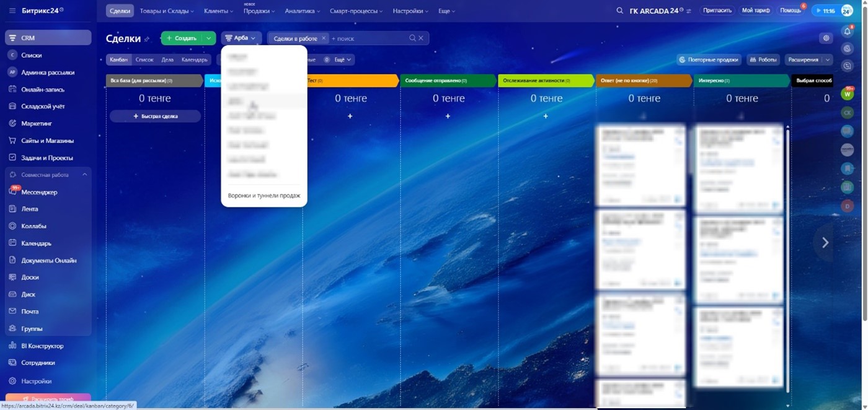Click the поиск filter input field

[x=368, y=38]
